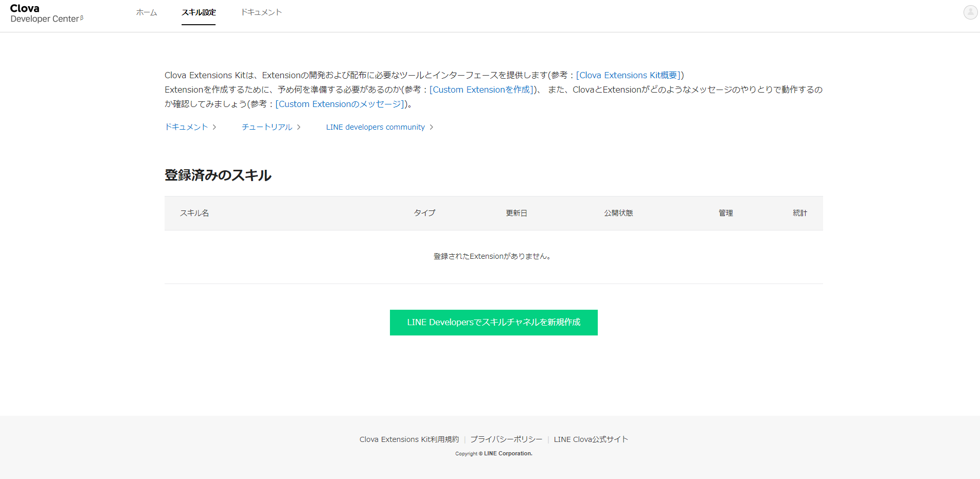This screenshot has width=980, height=479.
Task: Click the chevron after LINE developers community
Action: [432, 127]
